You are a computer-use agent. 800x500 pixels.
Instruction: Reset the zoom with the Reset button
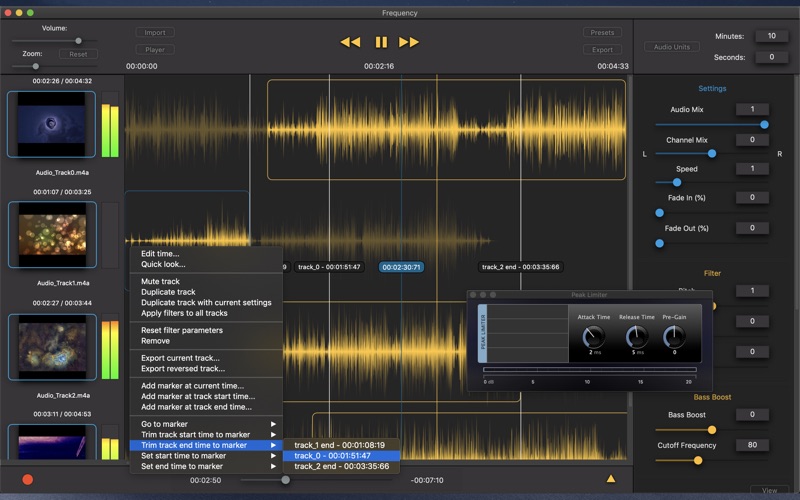point(78,54)
